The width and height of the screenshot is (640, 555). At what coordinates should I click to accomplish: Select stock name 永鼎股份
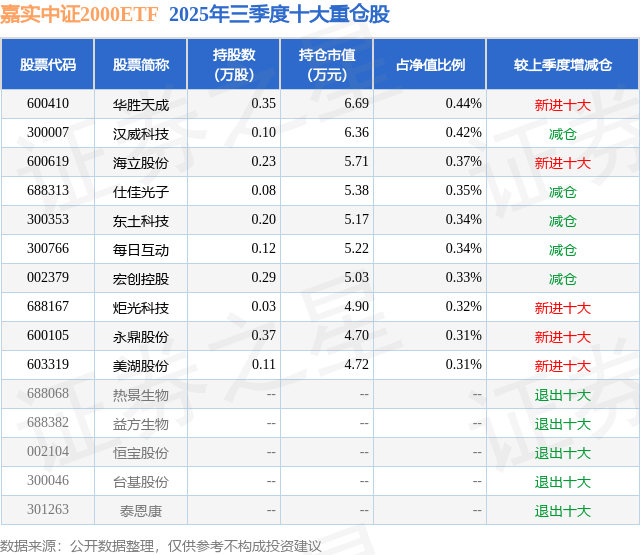pos(141,337)
